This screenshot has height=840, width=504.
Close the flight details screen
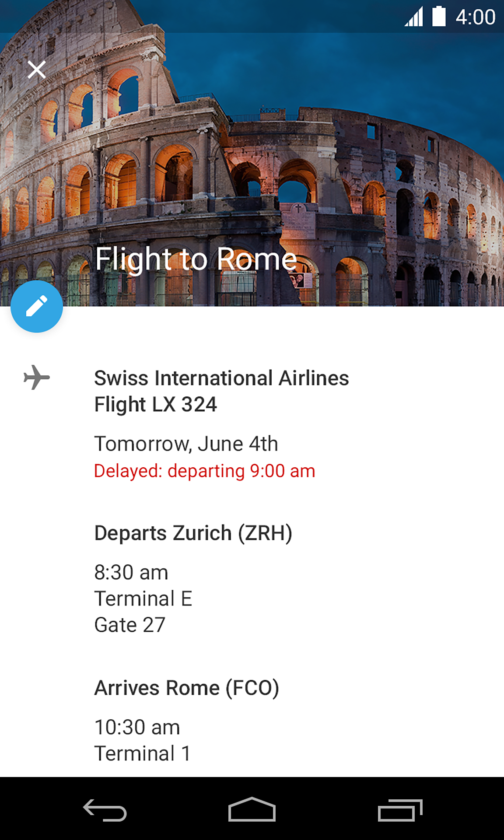coord(37,70)
